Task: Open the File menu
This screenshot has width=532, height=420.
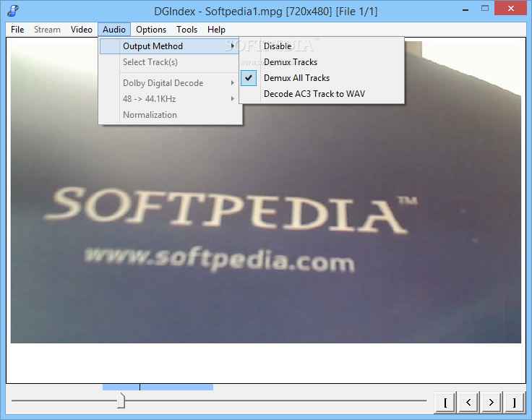Action: (17, 30)
